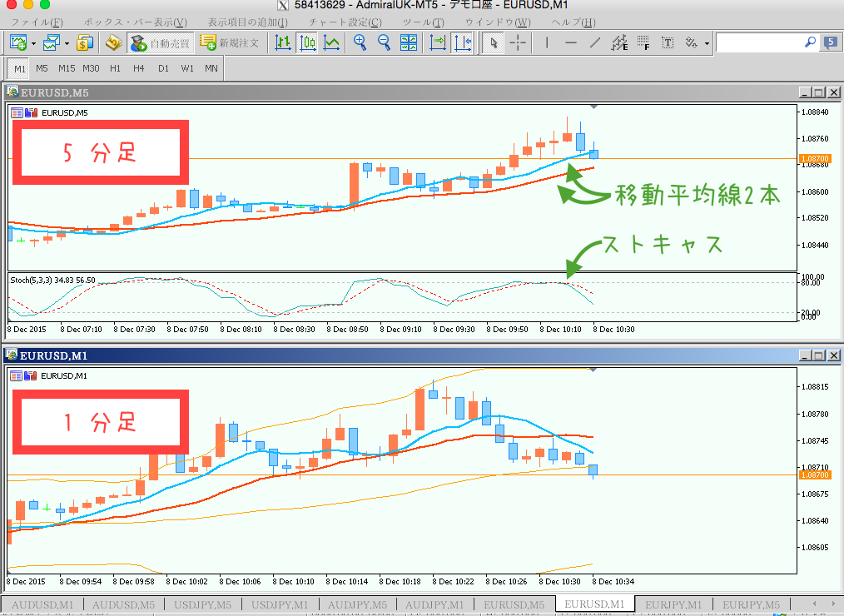
Task: Toggle the chart shift button
Action: pyautogui.click(x=462, y=42)
